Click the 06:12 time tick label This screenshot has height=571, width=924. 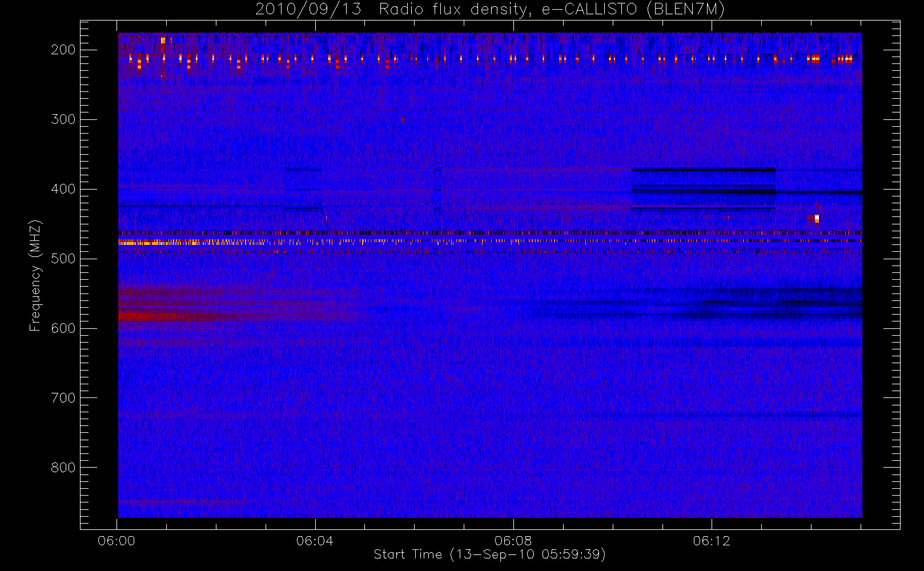712,541
